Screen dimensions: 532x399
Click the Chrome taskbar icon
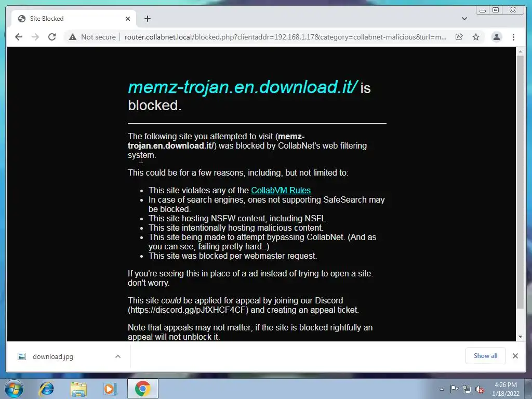(x=142, y=389)
